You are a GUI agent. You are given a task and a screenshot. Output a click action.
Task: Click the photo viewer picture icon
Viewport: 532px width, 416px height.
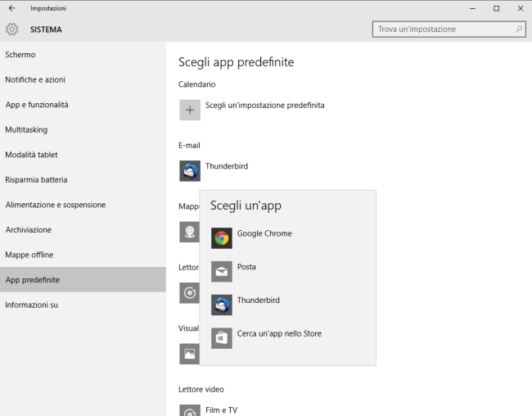189,354
